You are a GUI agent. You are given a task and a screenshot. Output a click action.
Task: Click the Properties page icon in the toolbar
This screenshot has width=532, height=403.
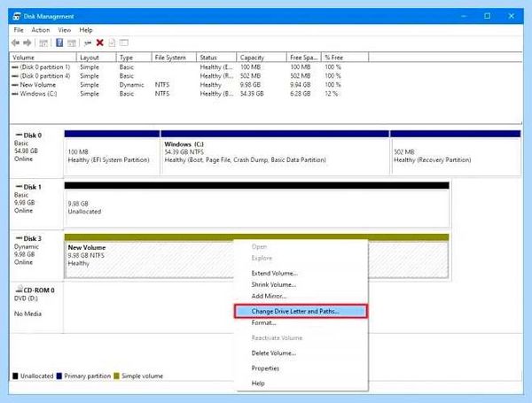pyautogui.click(x=112, y=43)
